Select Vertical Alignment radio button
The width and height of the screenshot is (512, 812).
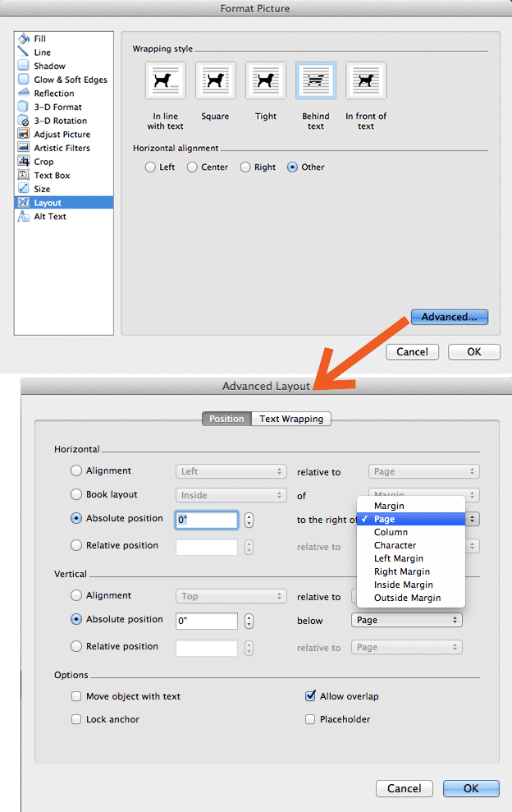(x=76, y=595)
